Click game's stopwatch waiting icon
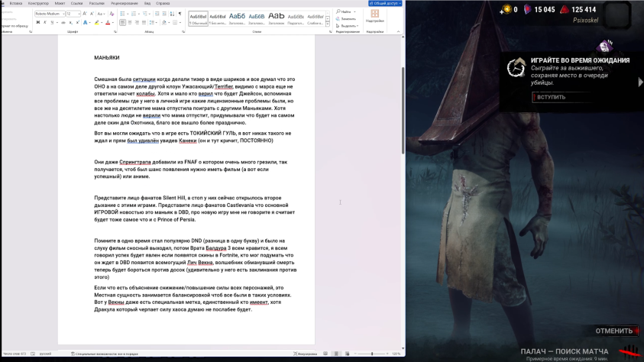 point(516,68)
